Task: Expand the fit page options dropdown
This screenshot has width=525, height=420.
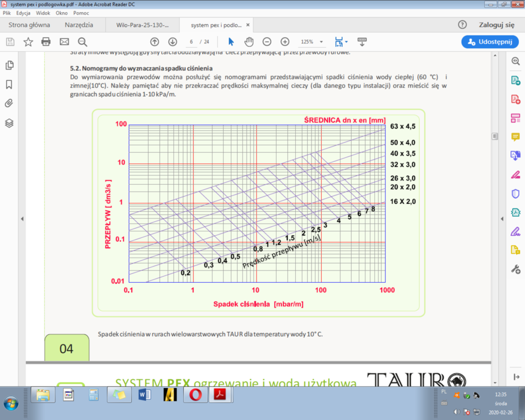Action: click(x=346, y=42)
